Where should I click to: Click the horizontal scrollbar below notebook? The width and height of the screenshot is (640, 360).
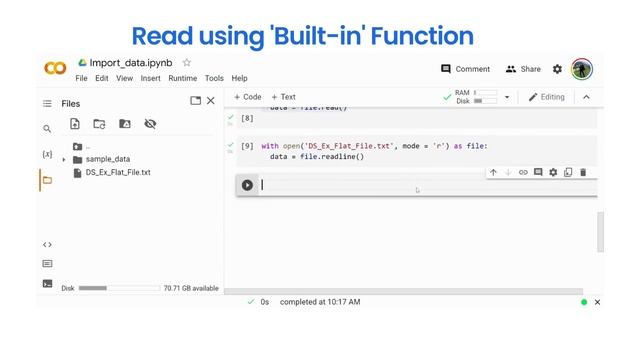coord(403,291)
